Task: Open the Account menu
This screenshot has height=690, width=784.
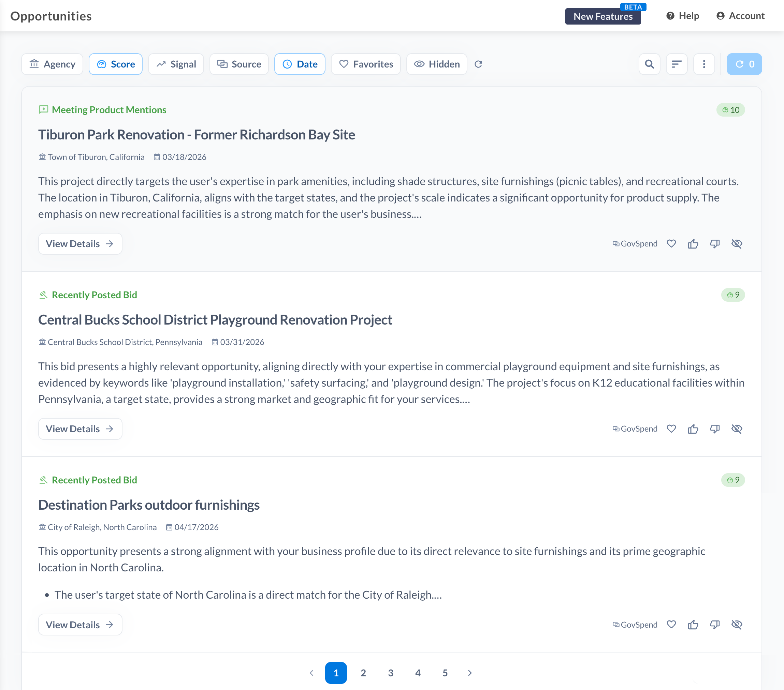Action: (740, 16)
